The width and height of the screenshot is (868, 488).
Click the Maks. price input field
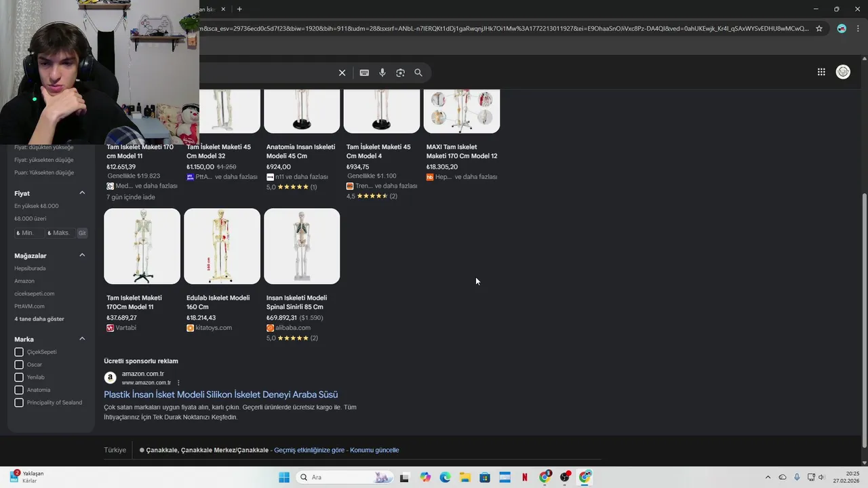(x=60, y=232)
